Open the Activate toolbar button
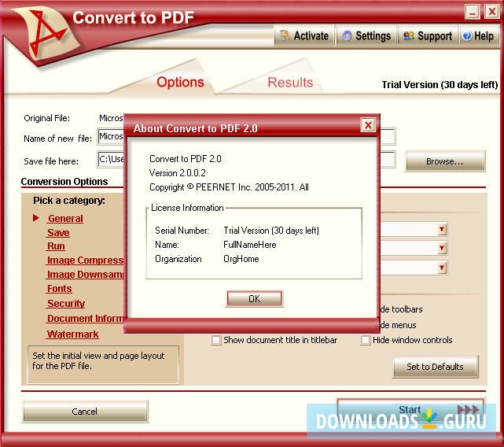This screenshot has width=504, height=447. tap(304, 35)
